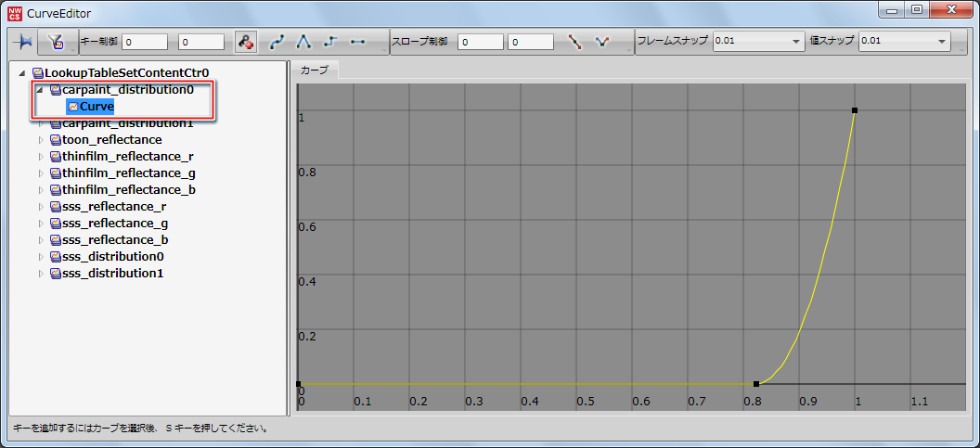
Task: Click the pin icon at the toolbar's left
Action: pos(21,42)
